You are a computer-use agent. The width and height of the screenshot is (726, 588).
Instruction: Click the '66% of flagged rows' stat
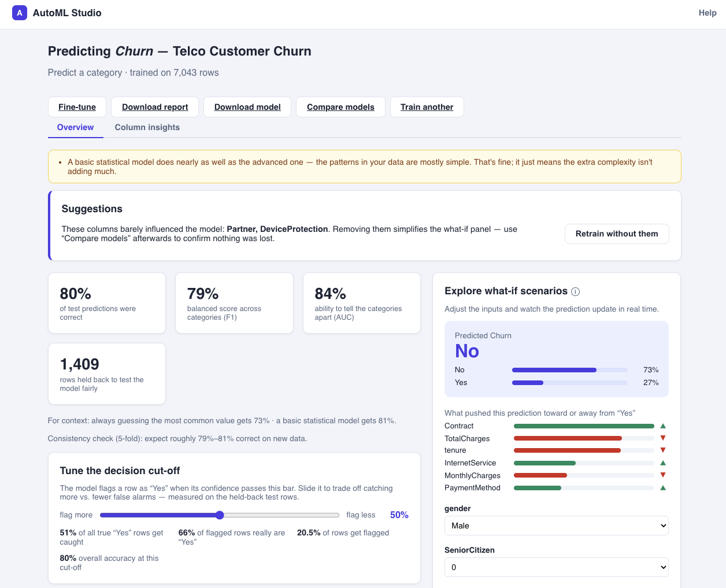click(x=232, y=538)
